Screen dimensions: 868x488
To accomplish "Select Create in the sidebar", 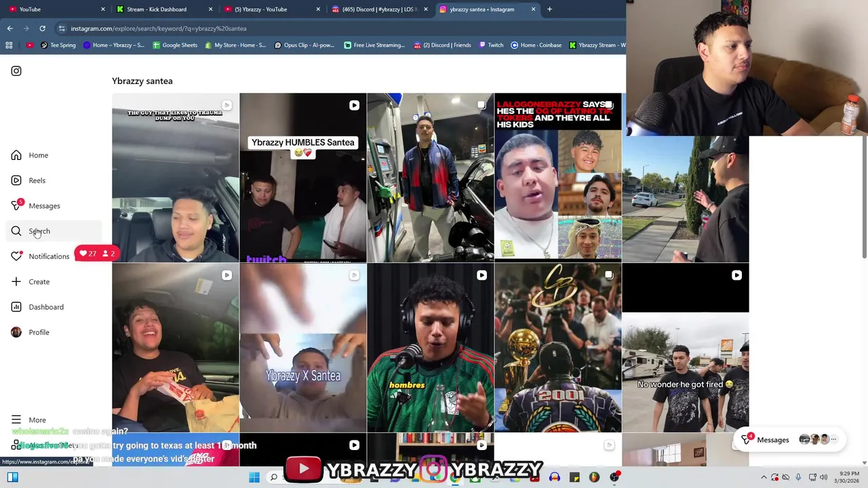I will 39,281.
